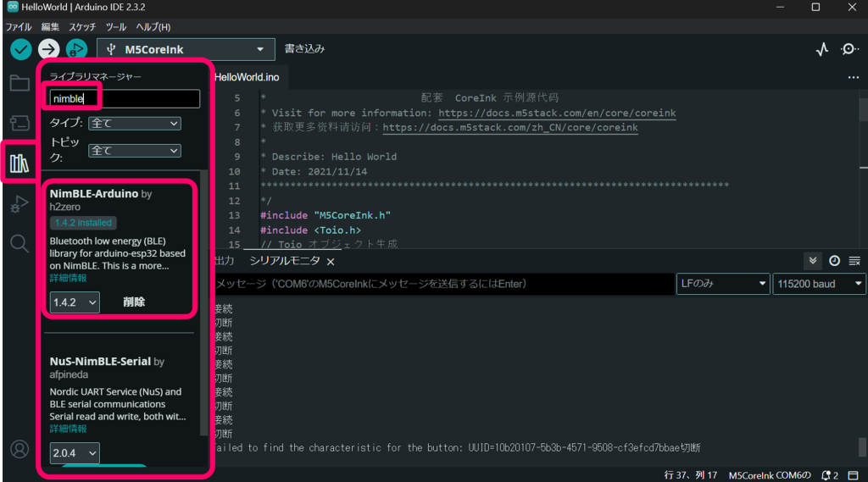This screenshot has height=482, width=868.
Task: Open NuS-NimBLE-Serial version 2.0.4 dropdown
Action: pos(75,453)
